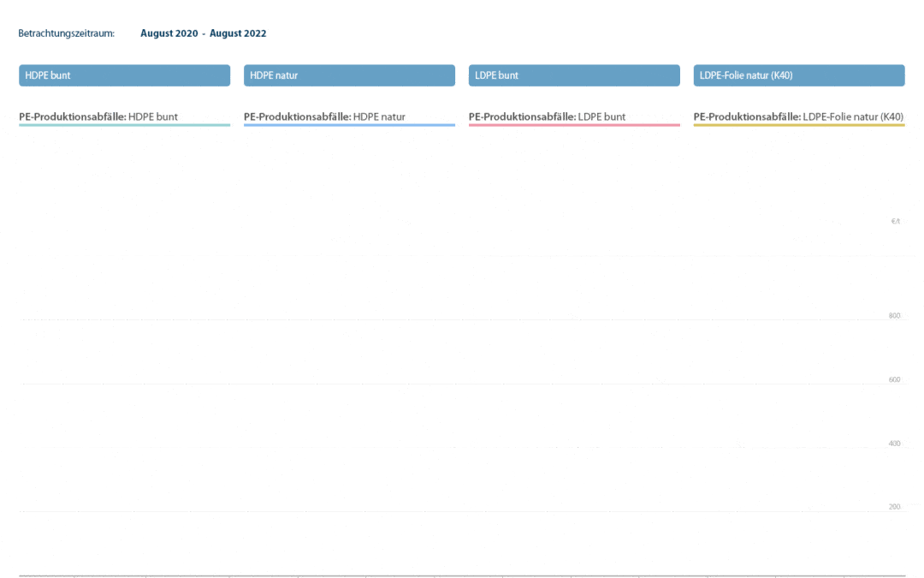Select the HDPE bunt category button
Screen dimensions: 924x578
point(124,75)
